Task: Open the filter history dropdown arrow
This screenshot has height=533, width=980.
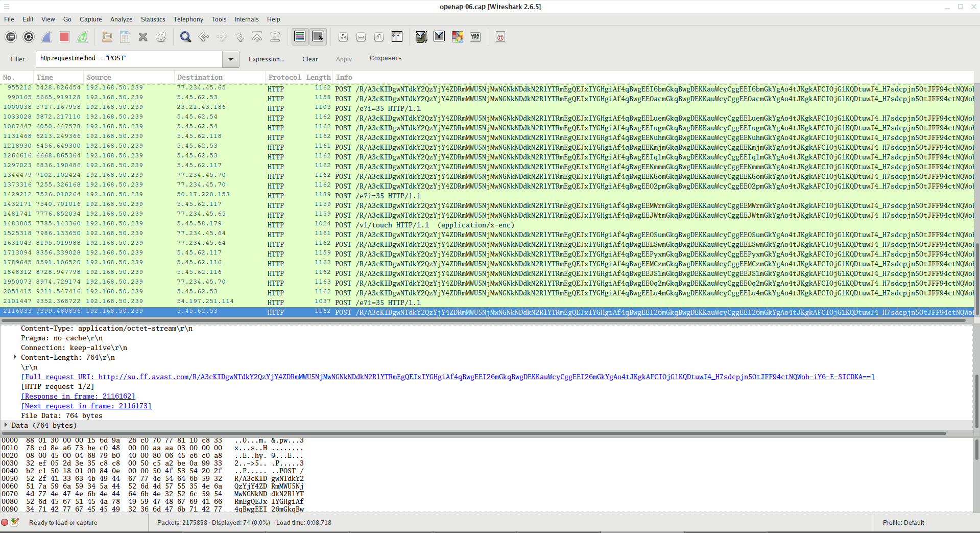Action: 231,59
